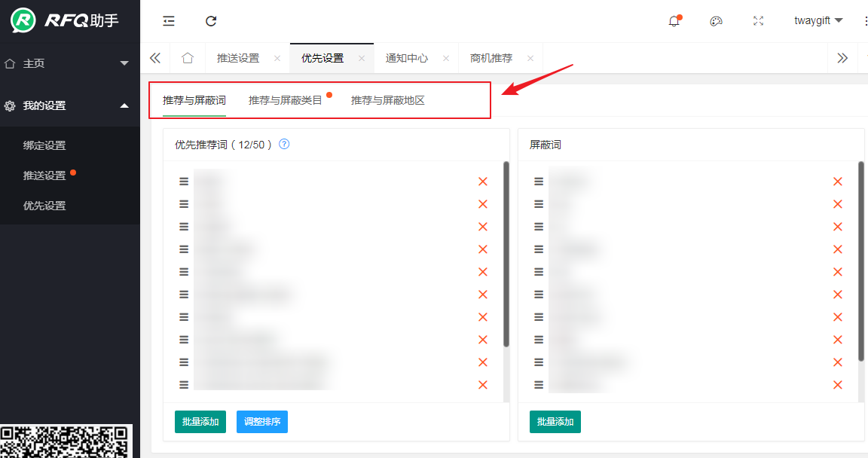Collapse the 我的设置 sidebar section

69,105
